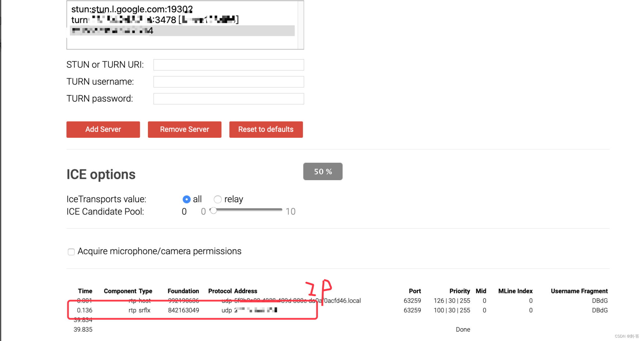The height and width of the screenshot is (341, 644).
Task: Focus the TURN username input field
Action: [x=228, y=82]
